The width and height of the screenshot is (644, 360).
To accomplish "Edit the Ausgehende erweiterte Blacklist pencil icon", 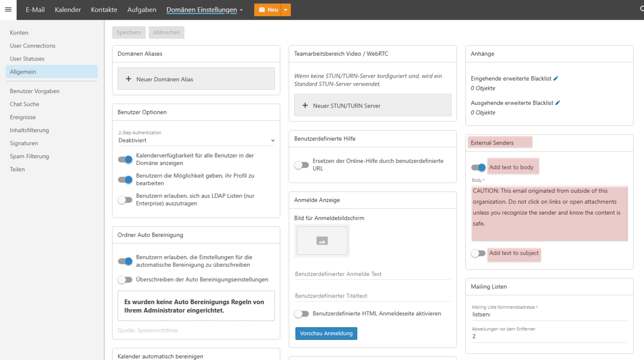I will tap(558, 103).
